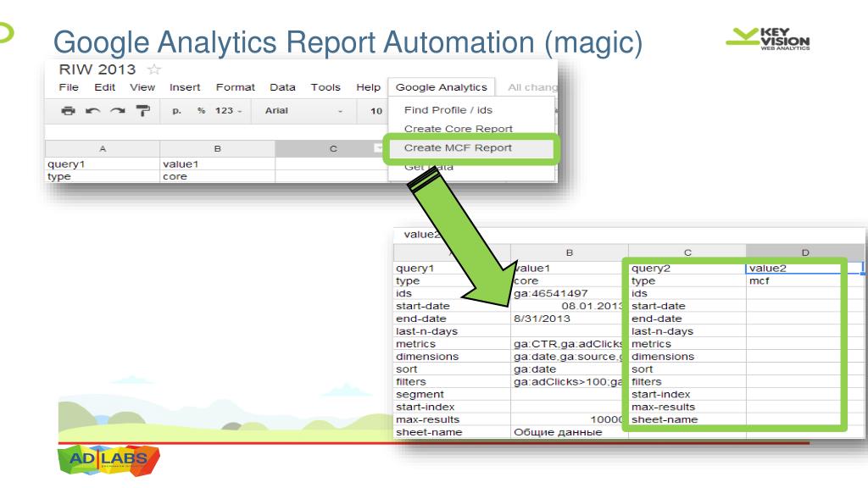Click 'metrics' cell in column C
This screenshot has width=868, height=488.
[687, 344]
